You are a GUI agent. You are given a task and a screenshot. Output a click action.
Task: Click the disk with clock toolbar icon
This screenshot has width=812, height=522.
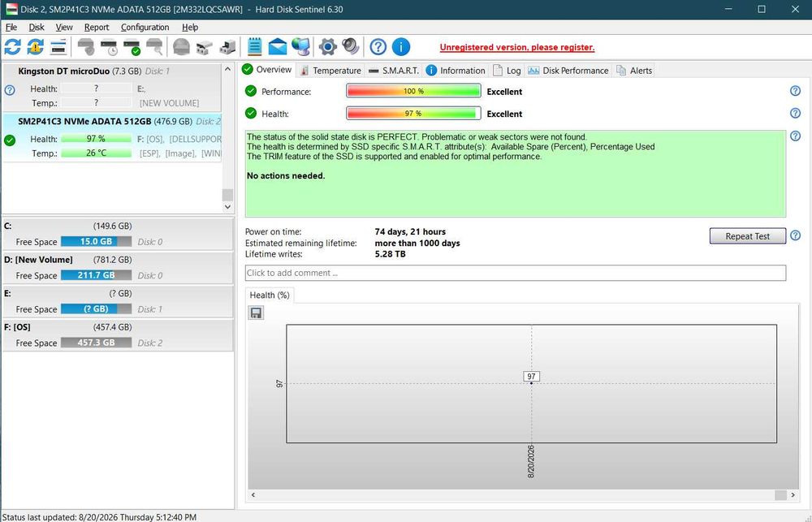pos(110,47)
